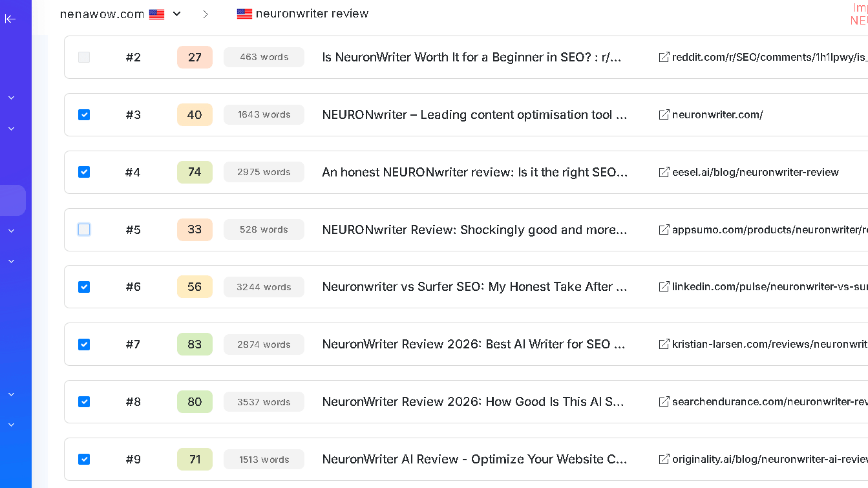Image resolution: width=868 pixels, height=488 pixels.
Task: Select the title 'NeuronWriter AI Review - Optimize Your Website'
Action: (474, 459)
